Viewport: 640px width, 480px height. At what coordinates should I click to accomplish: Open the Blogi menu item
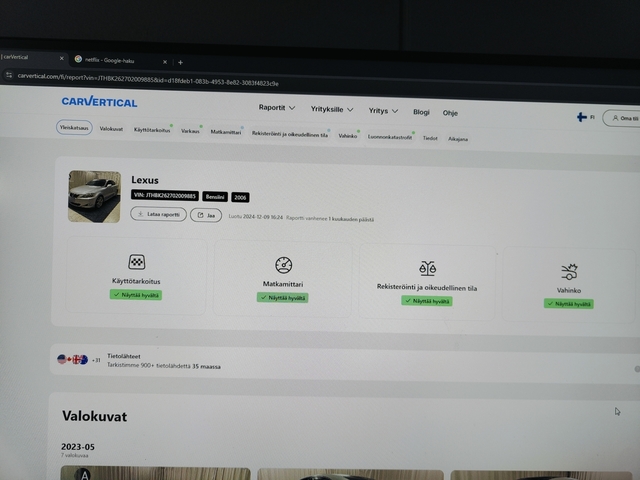pos(421,112)
